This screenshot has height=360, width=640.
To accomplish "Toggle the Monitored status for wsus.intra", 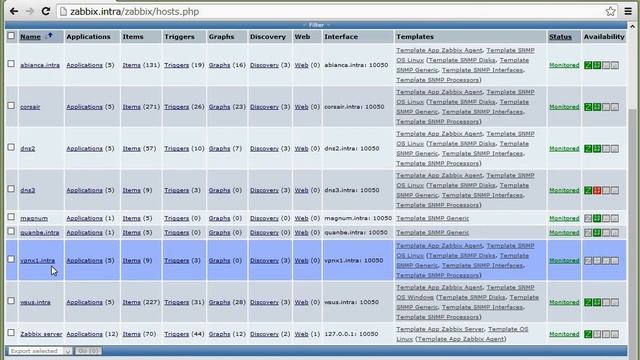I will click(564, 302).
